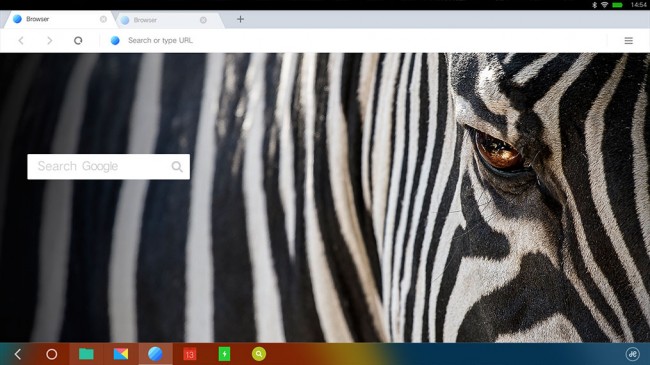Open the yellow search app in taskbar
The height and width of the screenshot is (365, 650).
[x=259, y=354]
